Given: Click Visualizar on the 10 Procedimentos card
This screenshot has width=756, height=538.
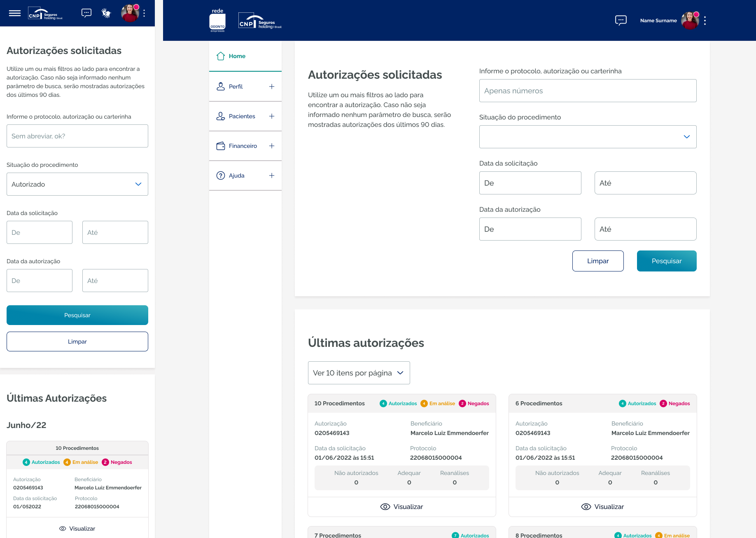Looking at the screenshot, I should click(x=402, y=507).
